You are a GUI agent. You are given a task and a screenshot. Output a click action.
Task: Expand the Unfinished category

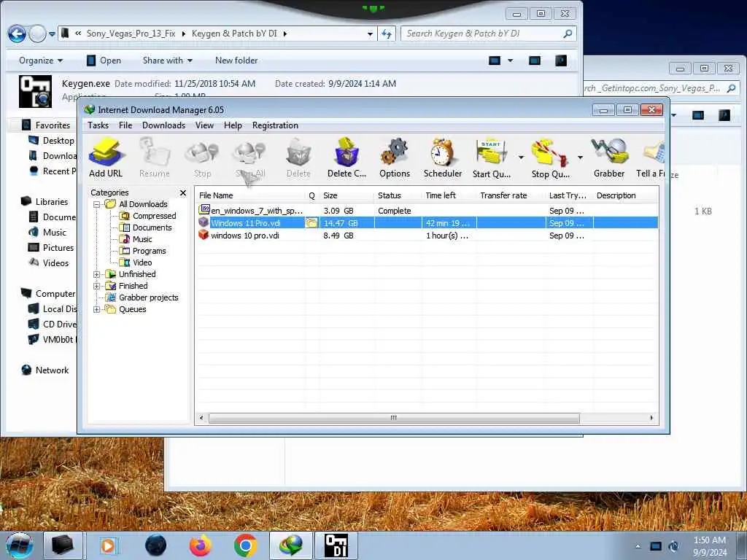click(x=97, y=274)
